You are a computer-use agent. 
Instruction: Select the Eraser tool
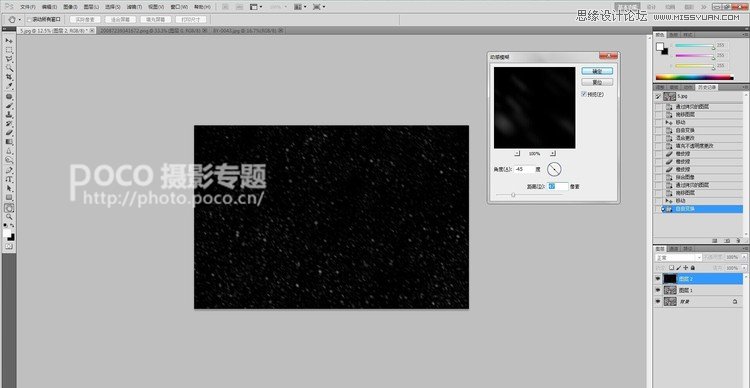9,132
